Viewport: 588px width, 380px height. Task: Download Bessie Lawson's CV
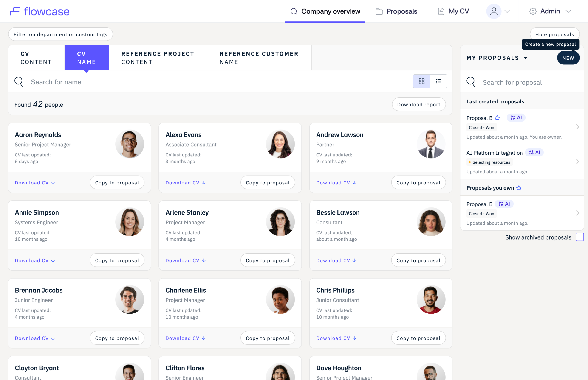point(336,260)
